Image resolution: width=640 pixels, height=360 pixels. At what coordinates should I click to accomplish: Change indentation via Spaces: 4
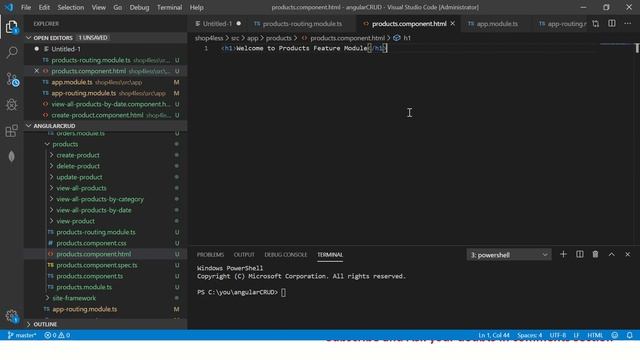[530, 335]
